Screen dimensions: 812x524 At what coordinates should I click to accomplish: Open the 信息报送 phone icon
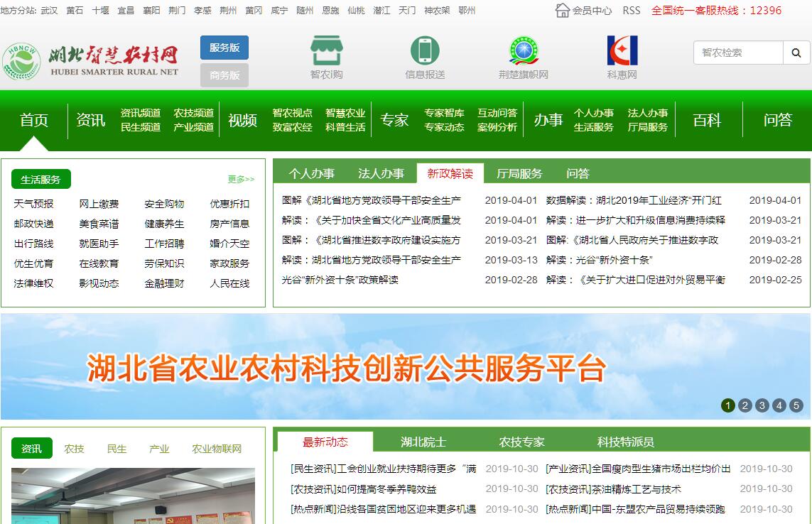click(x=425, y=51)
